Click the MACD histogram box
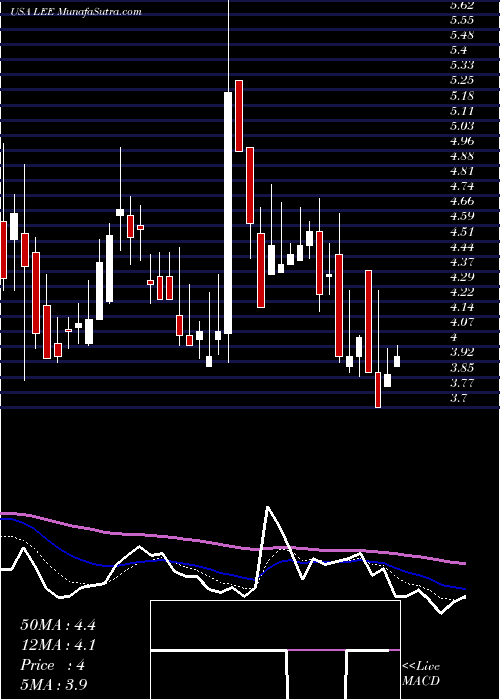This screenshot has height=700, width=500. pos(275,650)
